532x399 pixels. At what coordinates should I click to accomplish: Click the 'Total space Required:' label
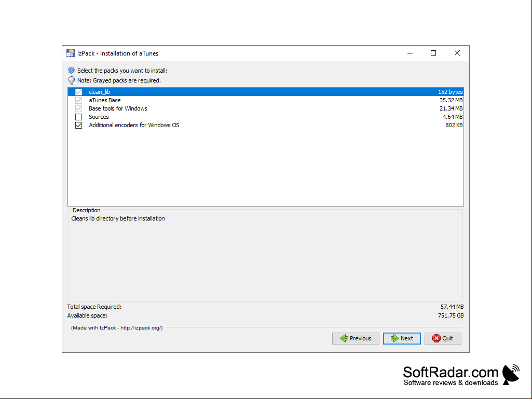point(94,307)
